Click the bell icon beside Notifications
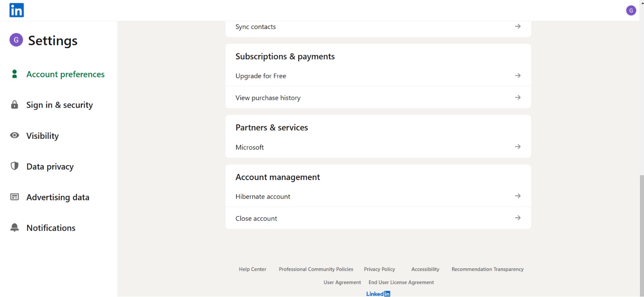The height and width of the screenshot is (297, 644). point(15,227)
